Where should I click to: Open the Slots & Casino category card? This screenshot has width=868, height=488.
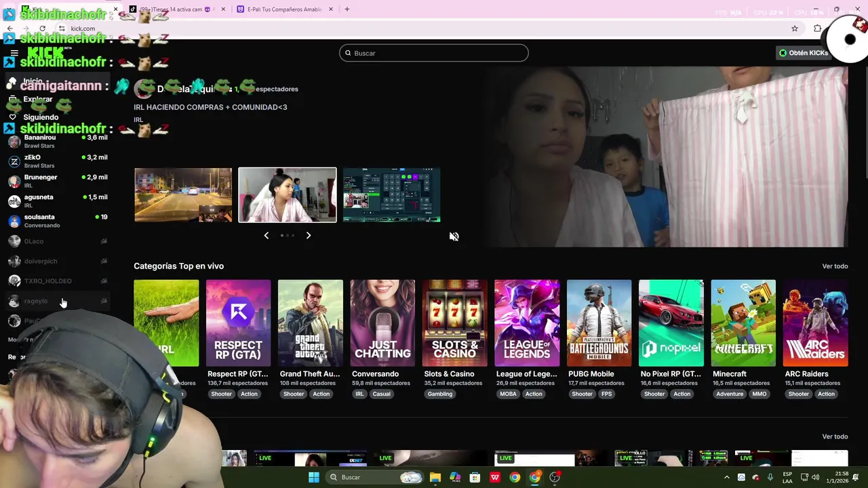[x=454, y=323]
